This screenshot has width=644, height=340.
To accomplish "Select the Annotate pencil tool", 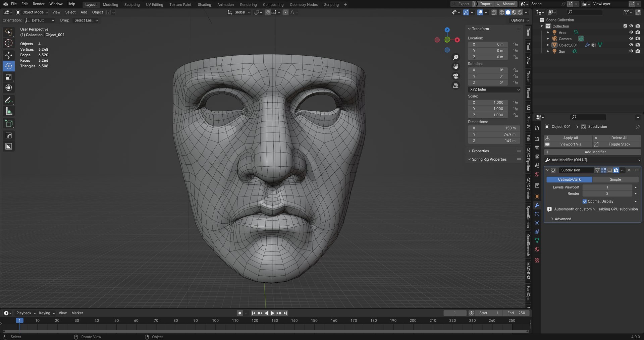I will [9, 100].
